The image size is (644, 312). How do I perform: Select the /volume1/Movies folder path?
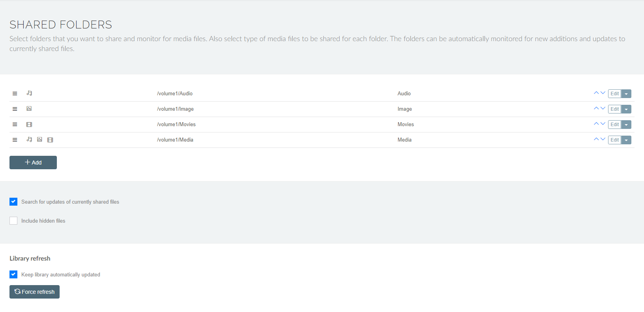coord(176,125)
